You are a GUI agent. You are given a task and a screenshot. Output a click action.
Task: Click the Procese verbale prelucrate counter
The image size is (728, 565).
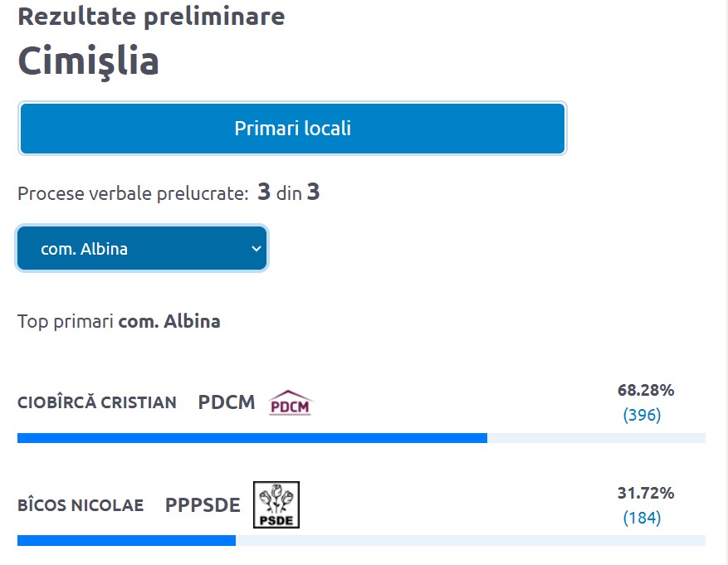(169, 193)
